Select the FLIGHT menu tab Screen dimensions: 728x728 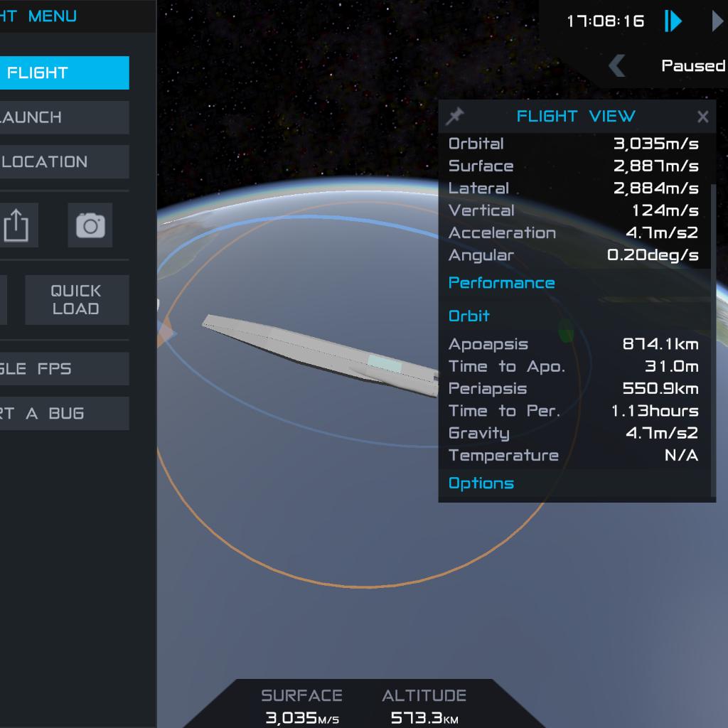click(x=65, y=73)
